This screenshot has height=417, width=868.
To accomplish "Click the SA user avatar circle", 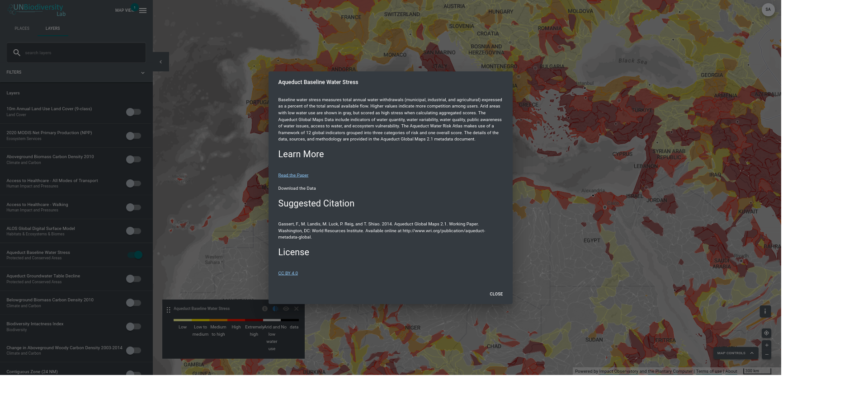I will [x=768, y=9].
